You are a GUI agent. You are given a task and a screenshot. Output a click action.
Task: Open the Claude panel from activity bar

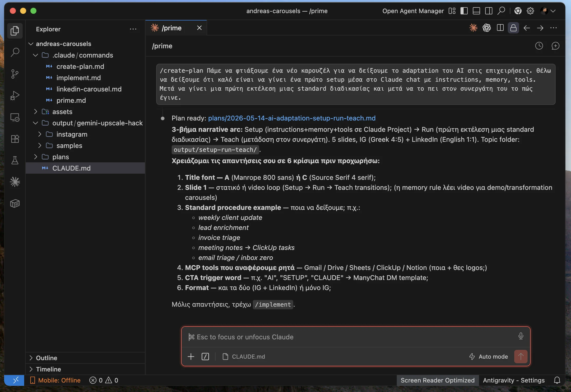tap(15, 182)
